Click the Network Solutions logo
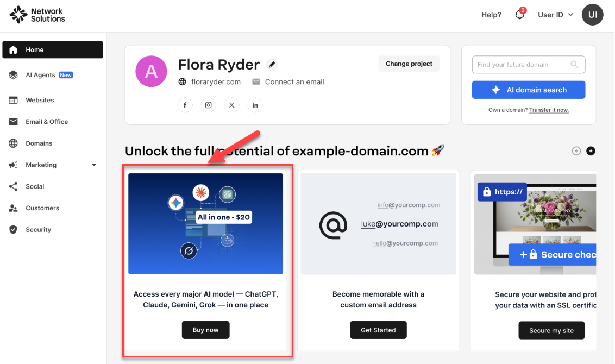Image resolution: width=615 pixels, height=364 pixels. tap(37, 15)
